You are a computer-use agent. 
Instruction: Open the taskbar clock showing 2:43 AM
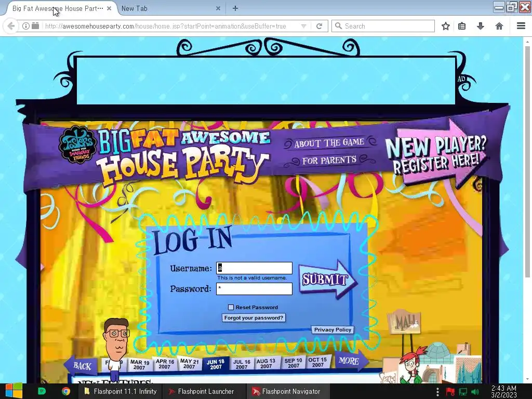tap(504, 392)
